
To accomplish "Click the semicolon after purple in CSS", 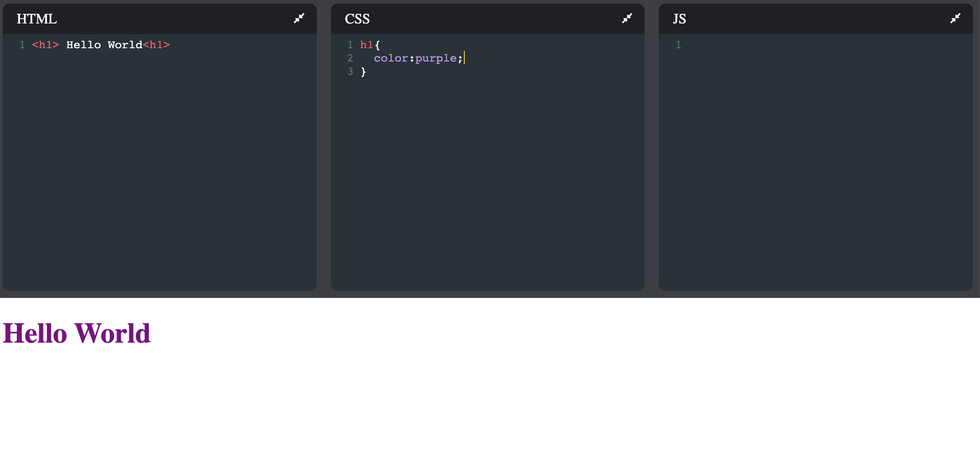I will (x=461, y=58).
